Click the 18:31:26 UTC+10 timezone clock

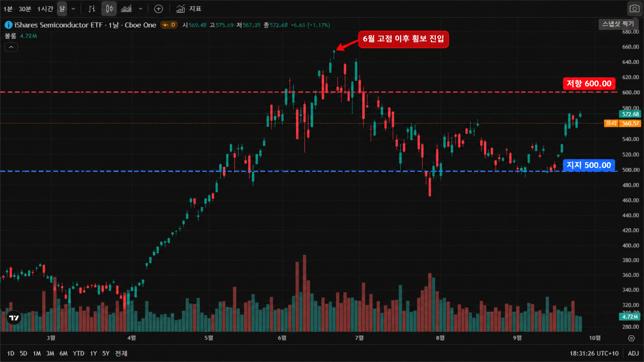(x=594, y=353)
